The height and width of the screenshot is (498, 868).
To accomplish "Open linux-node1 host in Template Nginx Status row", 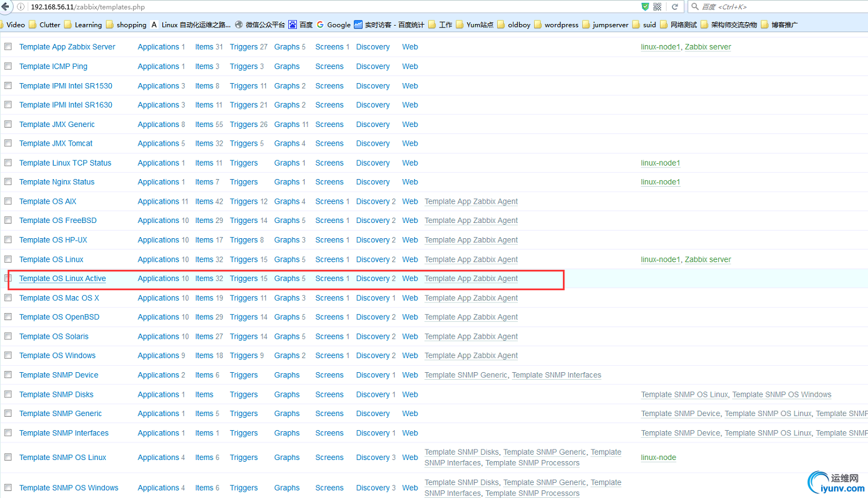I will point(661,182).
